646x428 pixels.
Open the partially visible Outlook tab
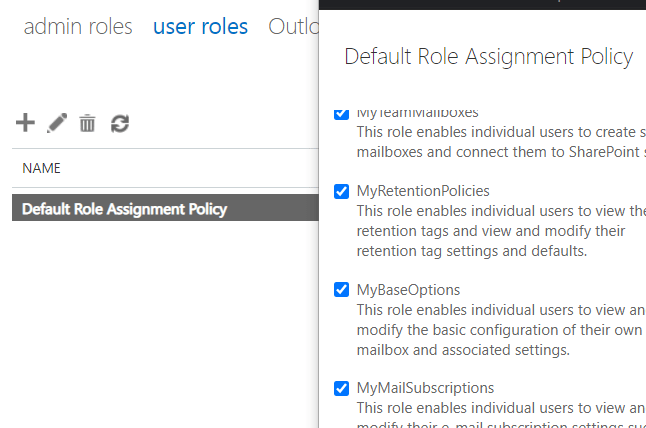[x=292, y=27]
